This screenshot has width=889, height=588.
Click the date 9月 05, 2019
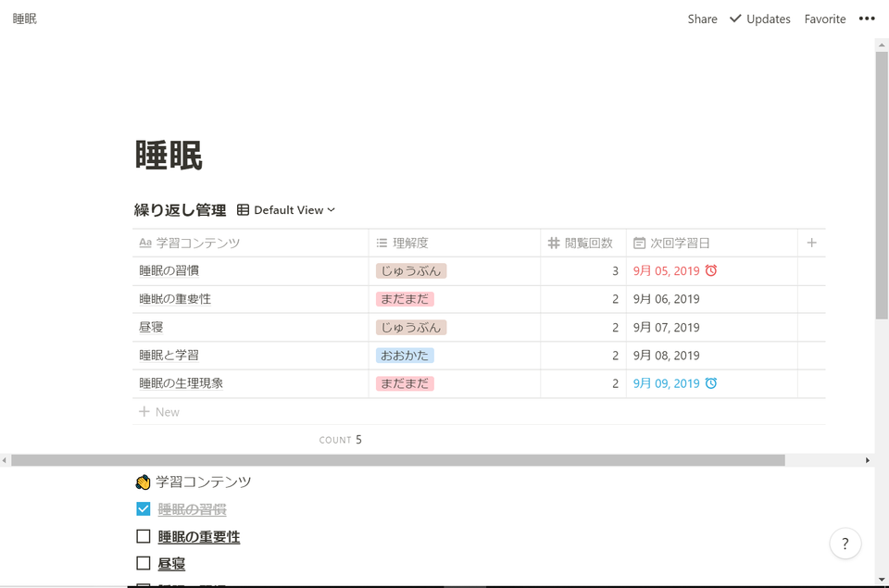click(666, 271)
